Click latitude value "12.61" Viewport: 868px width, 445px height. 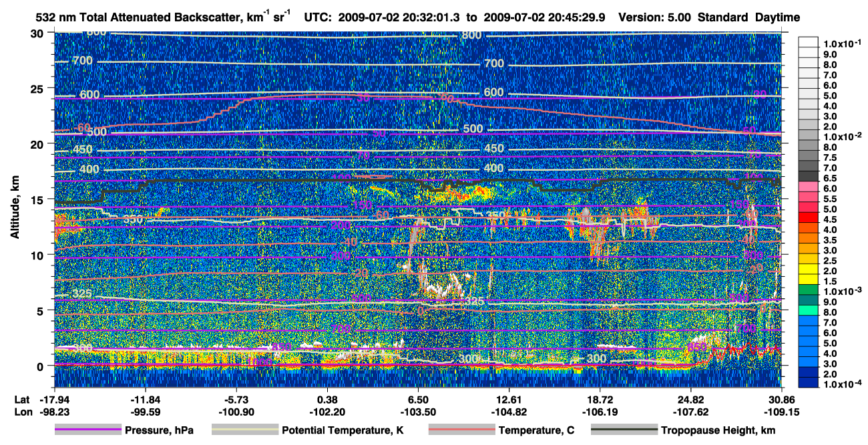(509, 399)
